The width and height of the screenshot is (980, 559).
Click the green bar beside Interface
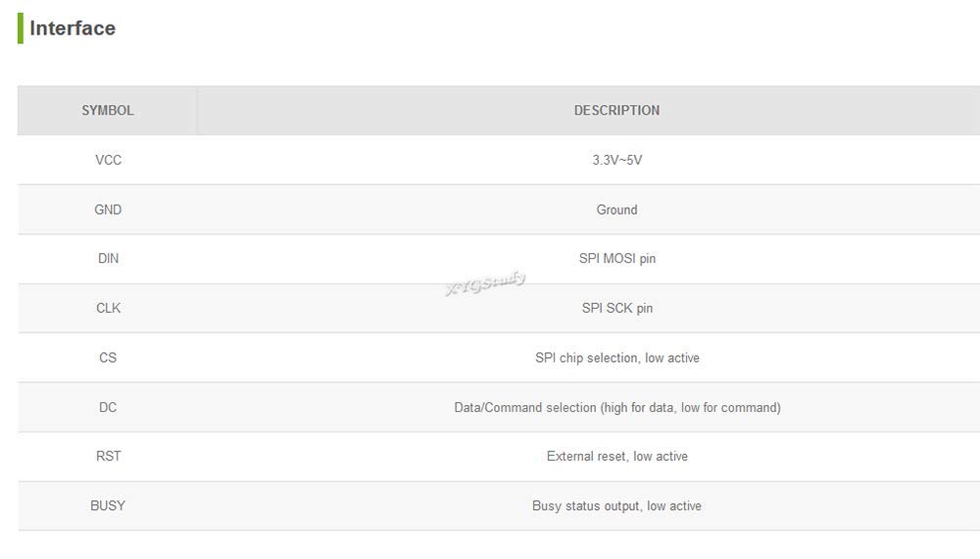pos(21,28)
